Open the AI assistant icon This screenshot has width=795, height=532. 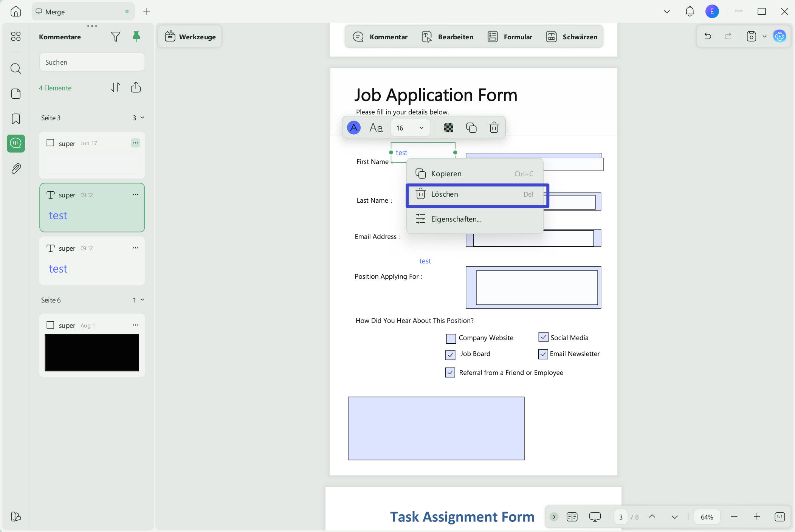(780, 36)
